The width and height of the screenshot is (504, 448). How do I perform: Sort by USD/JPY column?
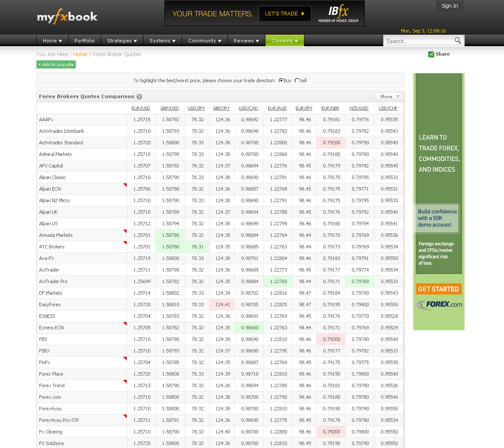tap(196, 108)
